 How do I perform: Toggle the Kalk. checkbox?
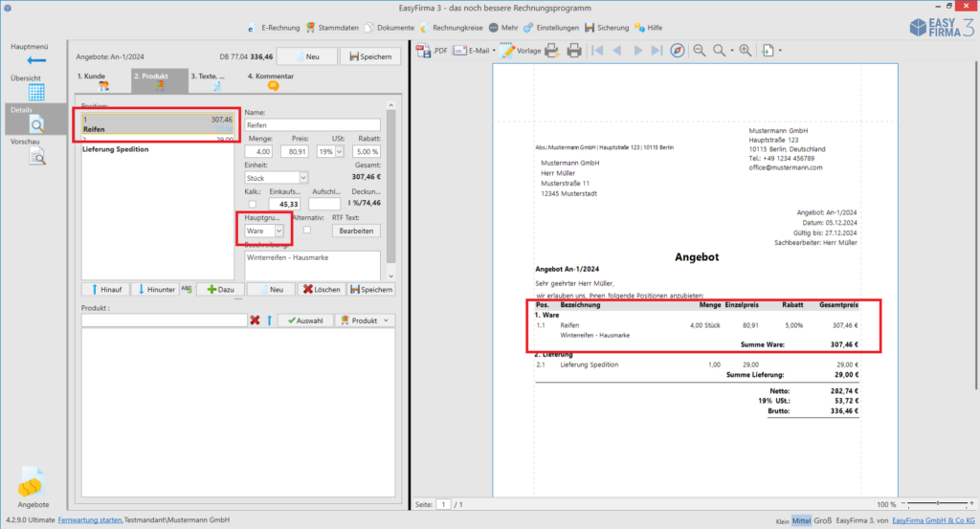point(253,204)
